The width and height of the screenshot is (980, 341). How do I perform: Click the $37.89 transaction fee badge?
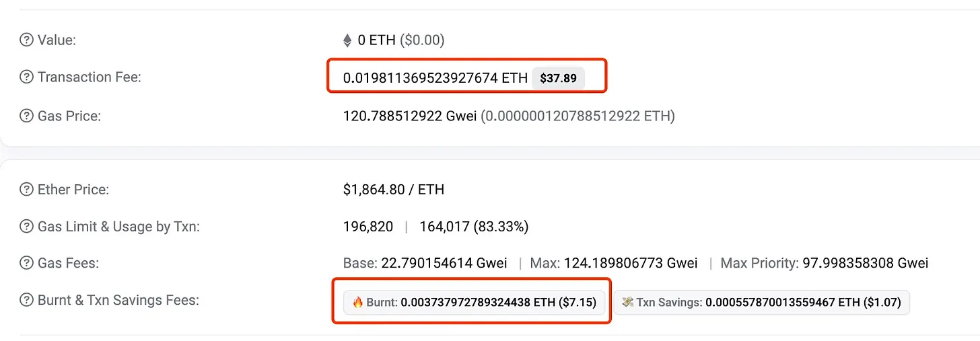pyautogui.click(x=558, y=78)
